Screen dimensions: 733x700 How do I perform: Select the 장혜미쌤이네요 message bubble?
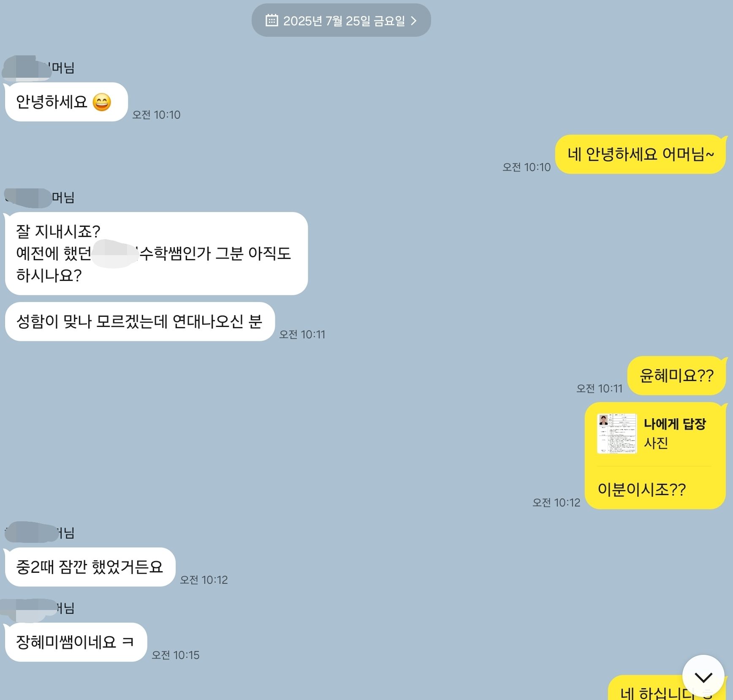(x=76, y=642)
